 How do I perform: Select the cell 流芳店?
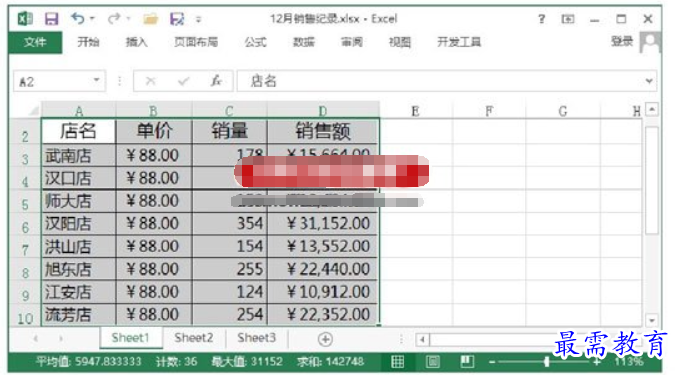[x=79, y=315]
